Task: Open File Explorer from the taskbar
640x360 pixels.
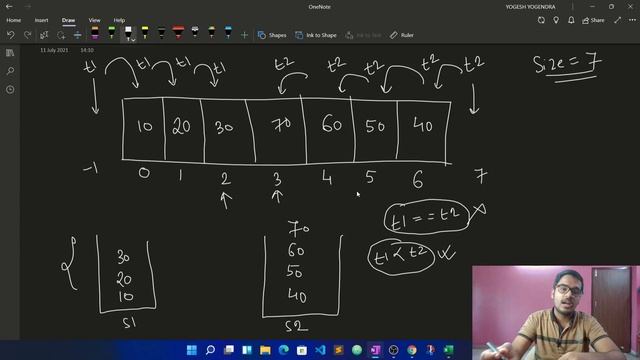Action: click(265, 350)
